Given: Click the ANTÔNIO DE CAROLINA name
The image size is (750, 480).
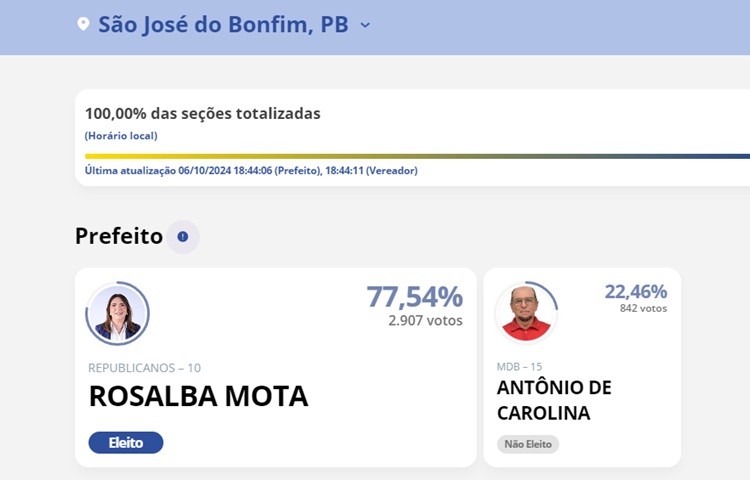Looking at the screenshot, I should [x=554, y=400].
